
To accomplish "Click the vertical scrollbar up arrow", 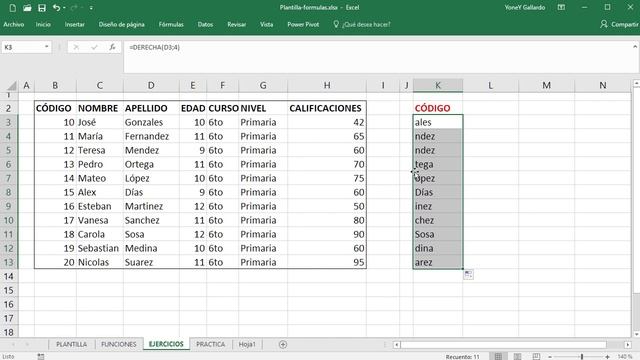I will click(636, 83).
